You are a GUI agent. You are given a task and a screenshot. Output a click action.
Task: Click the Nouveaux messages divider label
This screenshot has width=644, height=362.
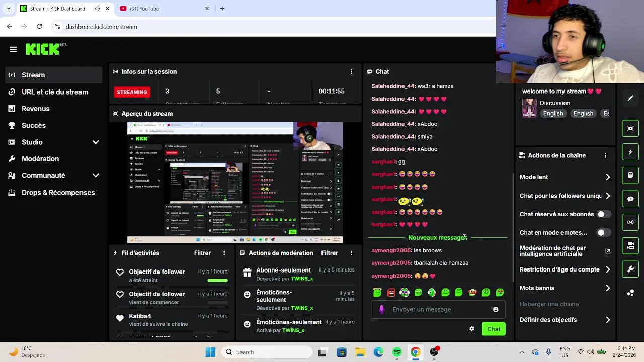click(x=438, y=238)
